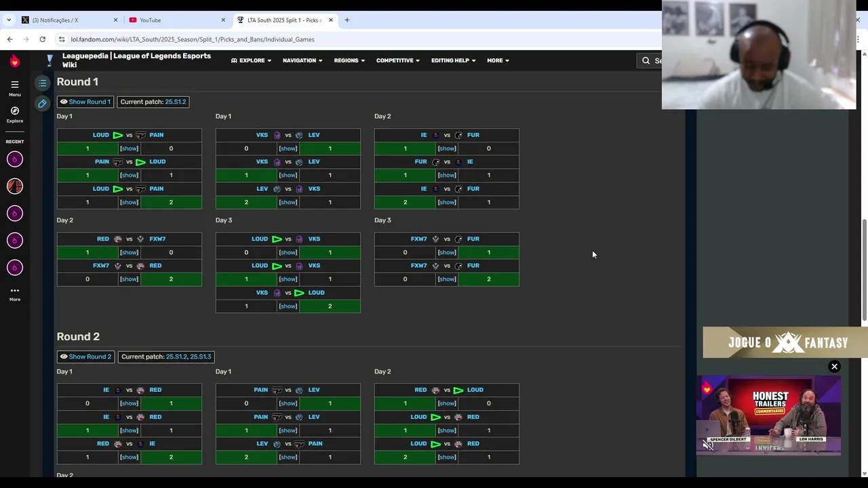Expand the Competitive menu
868x488 pixels.
pyautogui.click(x=397, y=60)
